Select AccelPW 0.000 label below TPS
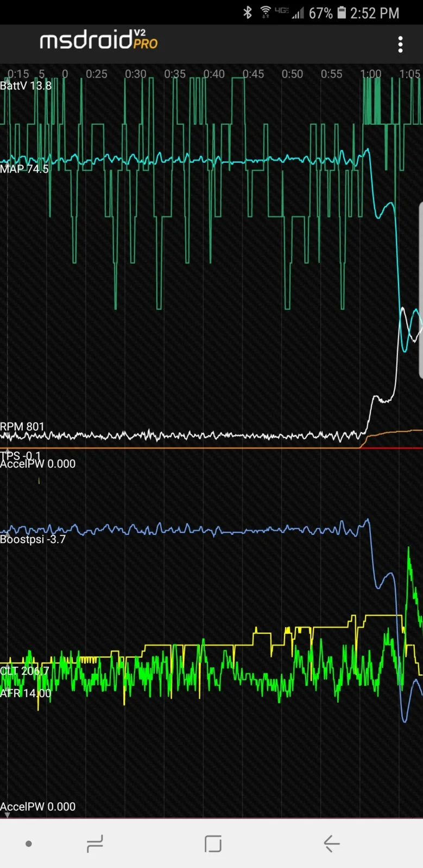 pos(37,464)
